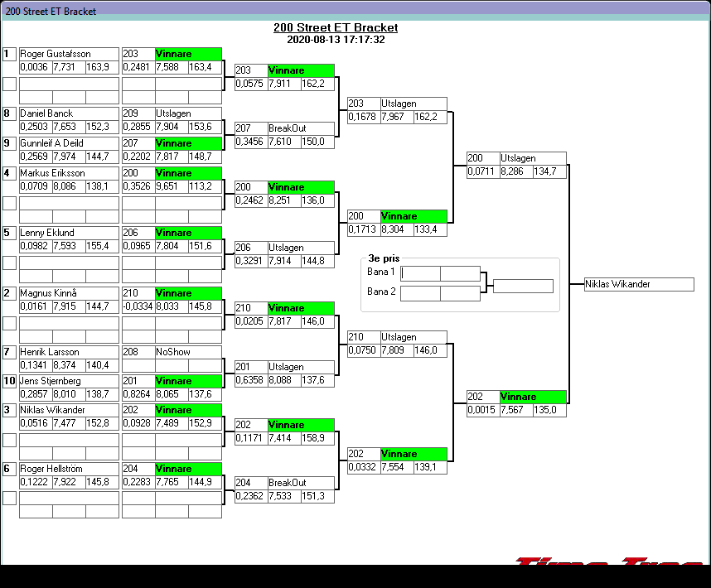Click the seed 1 number box
This screenshot has height=588, width=711.
(x=9, y=54)
